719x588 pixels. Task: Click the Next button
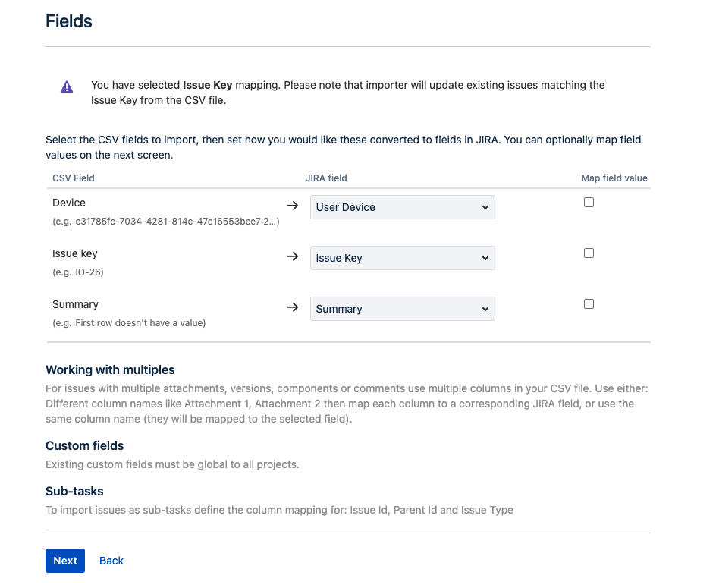(65, 561)
